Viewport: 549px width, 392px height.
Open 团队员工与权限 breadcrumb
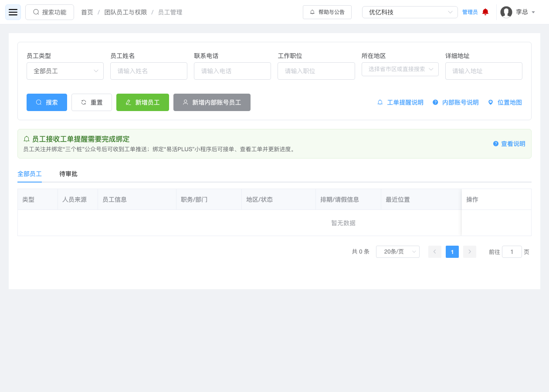(125, 12)
